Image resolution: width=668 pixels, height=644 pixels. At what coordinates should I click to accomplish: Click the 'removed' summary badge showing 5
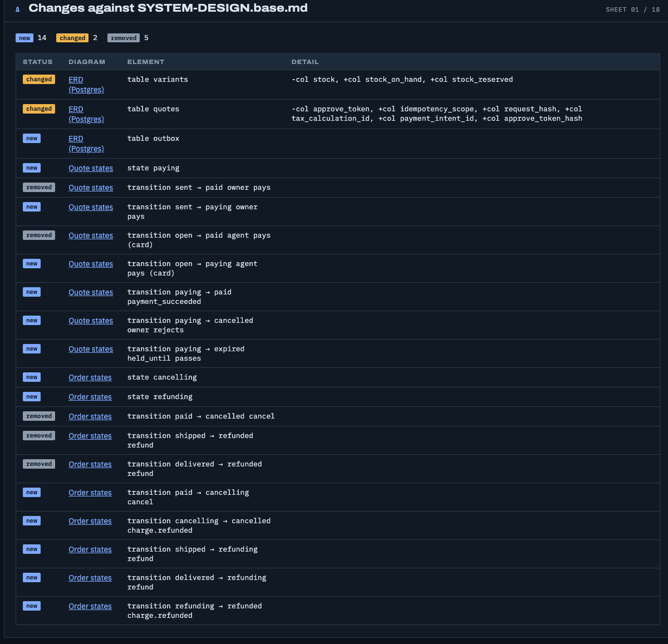124,38
